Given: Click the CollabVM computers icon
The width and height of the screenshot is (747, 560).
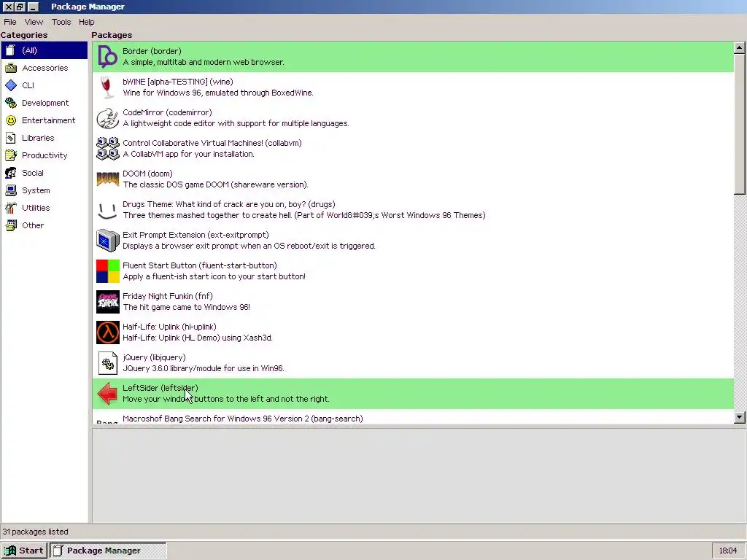Looking at the screenshot, I should pos(108,149).
